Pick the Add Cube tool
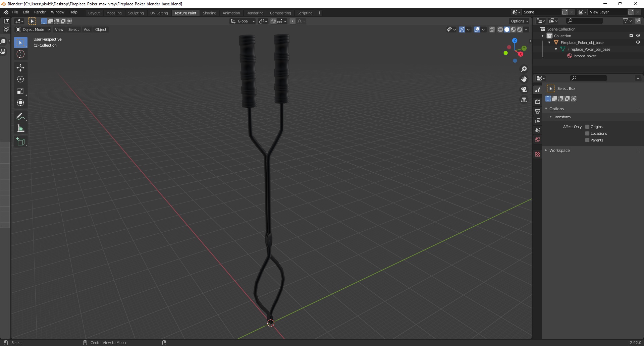 coord(20,141)
